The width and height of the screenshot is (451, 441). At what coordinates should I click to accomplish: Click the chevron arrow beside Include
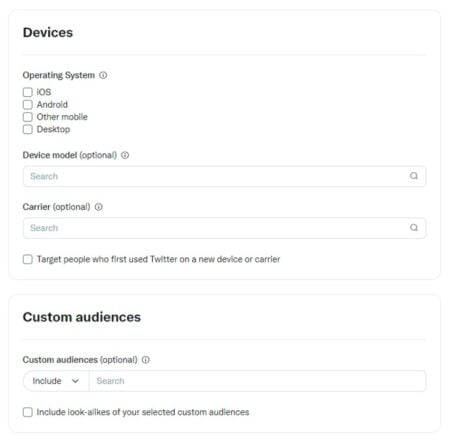(x=75, y=381)
